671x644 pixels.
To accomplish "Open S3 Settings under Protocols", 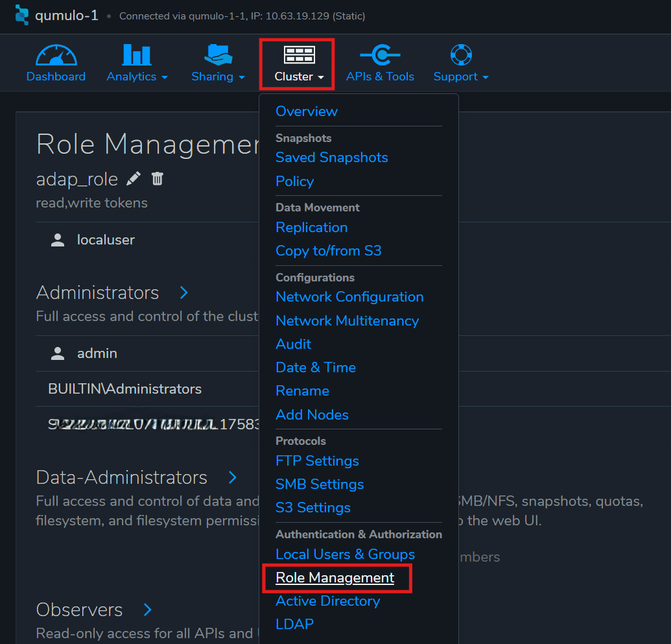I will coord(313,508).
